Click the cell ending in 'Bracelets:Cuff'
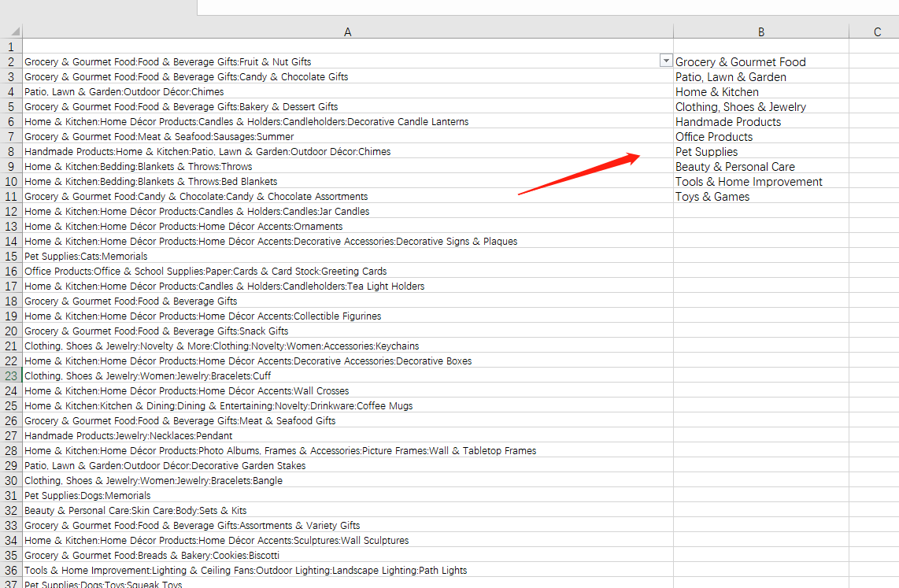The height and width of the screenshot is (588, 899). click(x=347, y=375)
